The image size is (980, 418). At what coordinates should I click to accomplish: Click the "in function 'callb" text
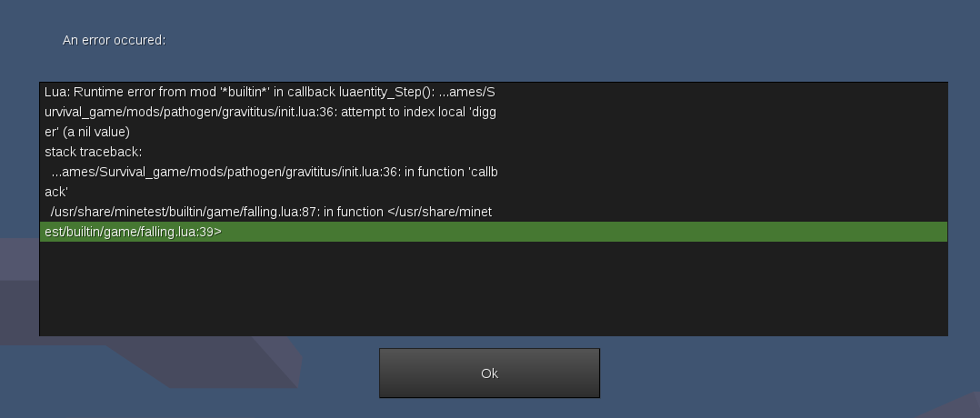point(451,172)
